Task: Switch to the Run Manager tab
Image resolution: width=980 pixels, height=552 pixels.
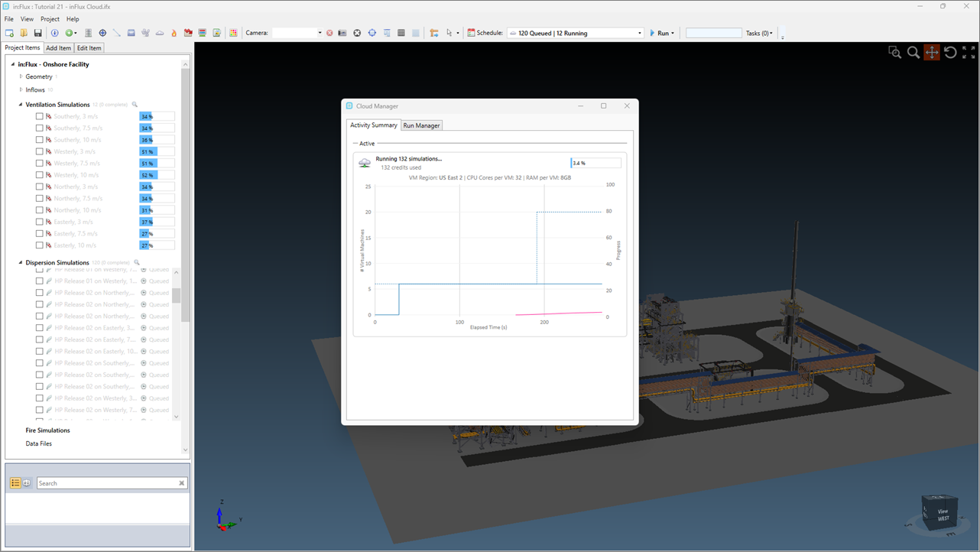Action: [x=421, y=125]
